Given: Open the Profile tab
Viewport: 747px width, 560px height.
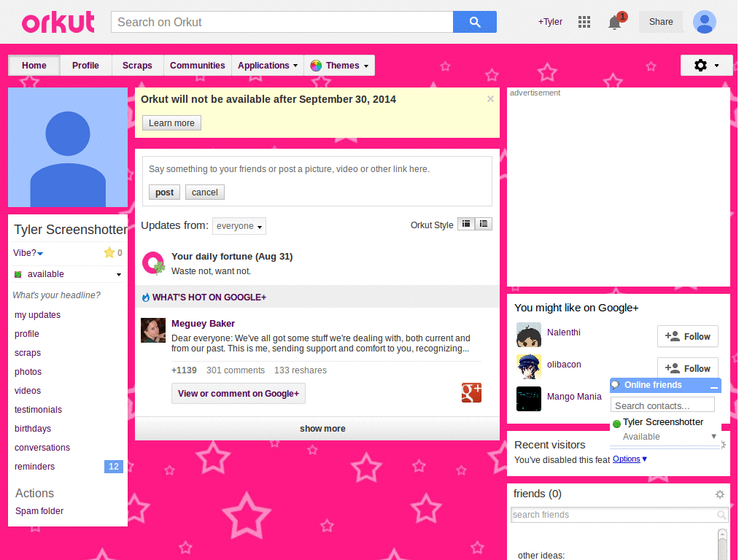Looking at the screenshot, I should pos(86,65).
